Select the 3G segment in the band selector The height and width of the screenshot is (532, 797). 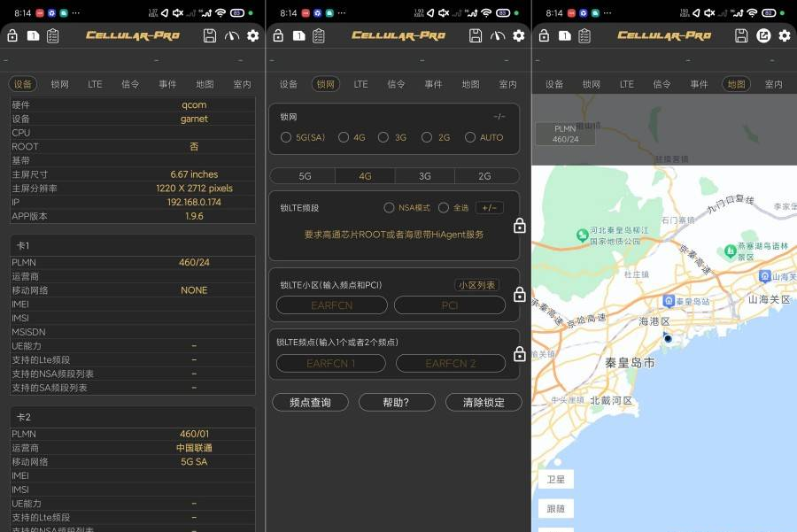pyautogui.click(x=425, y=176)
